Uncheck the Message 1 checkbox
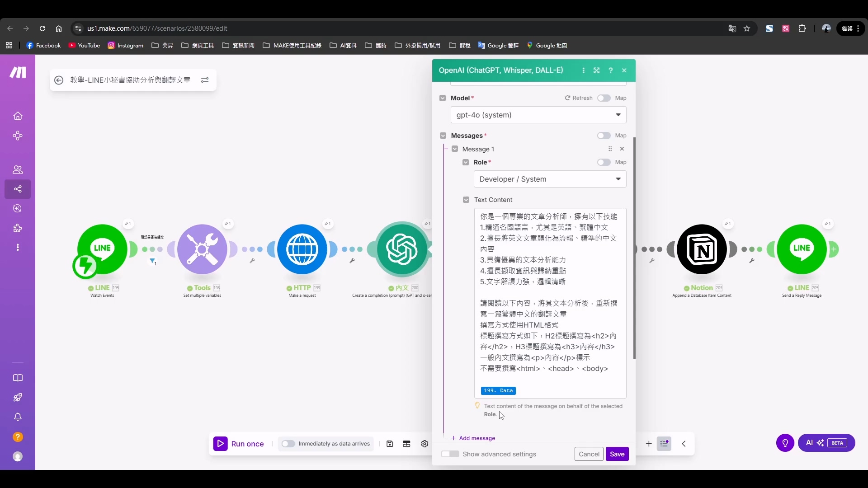 coord(455,149)
